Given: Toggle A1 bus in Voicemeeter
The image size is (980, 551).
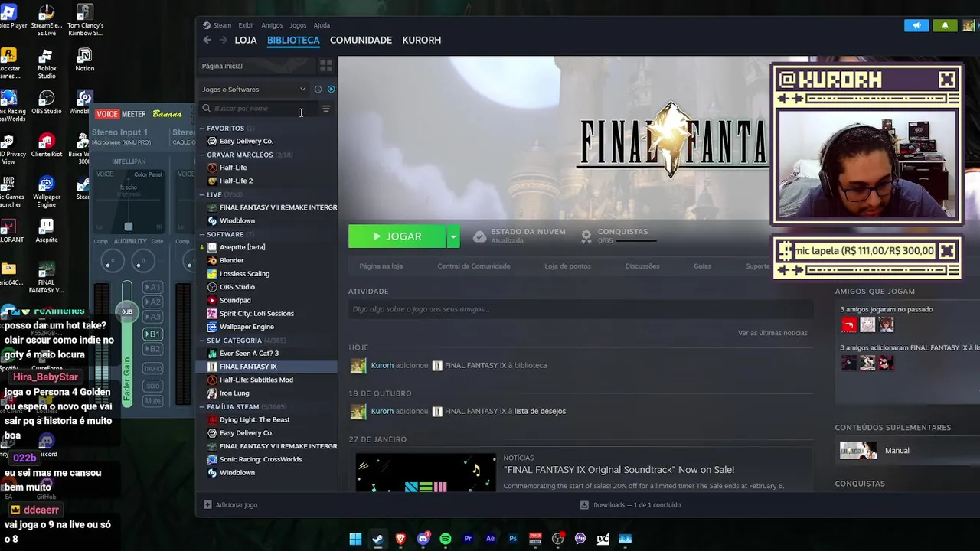Looking at the screenshot, I should click(x=153, y=288).
